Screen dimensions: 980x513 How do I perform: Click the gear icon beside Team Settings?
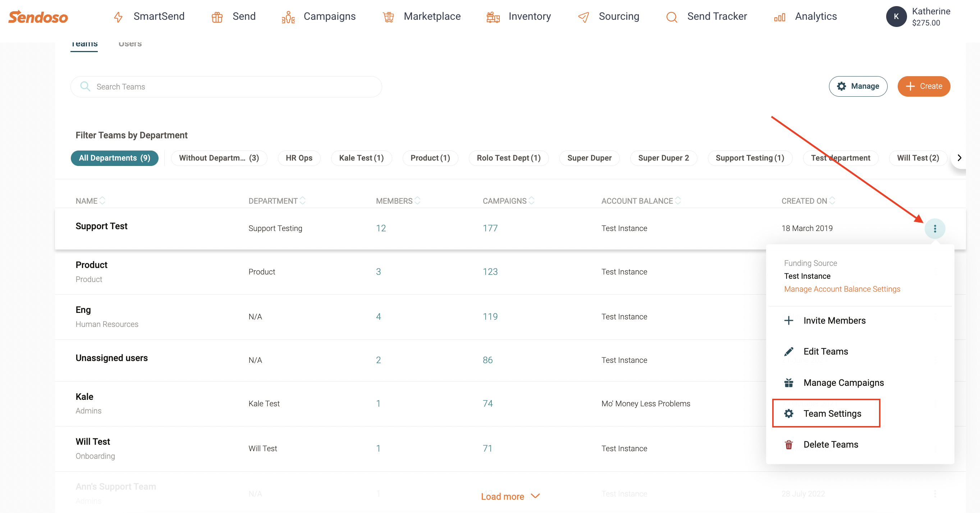(789, 413)
